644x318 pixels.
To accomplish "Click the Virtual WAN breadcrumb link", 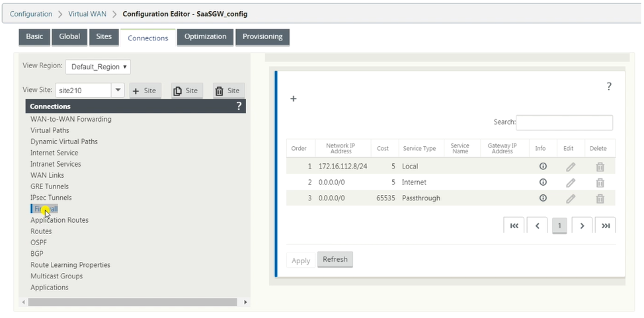I will [87, 14].
